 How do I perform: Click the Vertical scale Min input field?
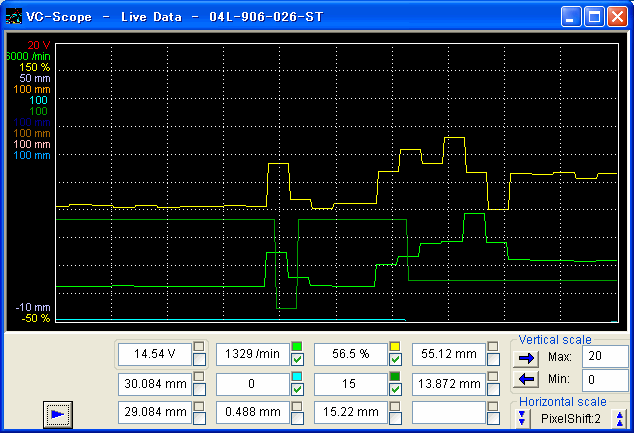pyautogui.click(x=606, y=380)
